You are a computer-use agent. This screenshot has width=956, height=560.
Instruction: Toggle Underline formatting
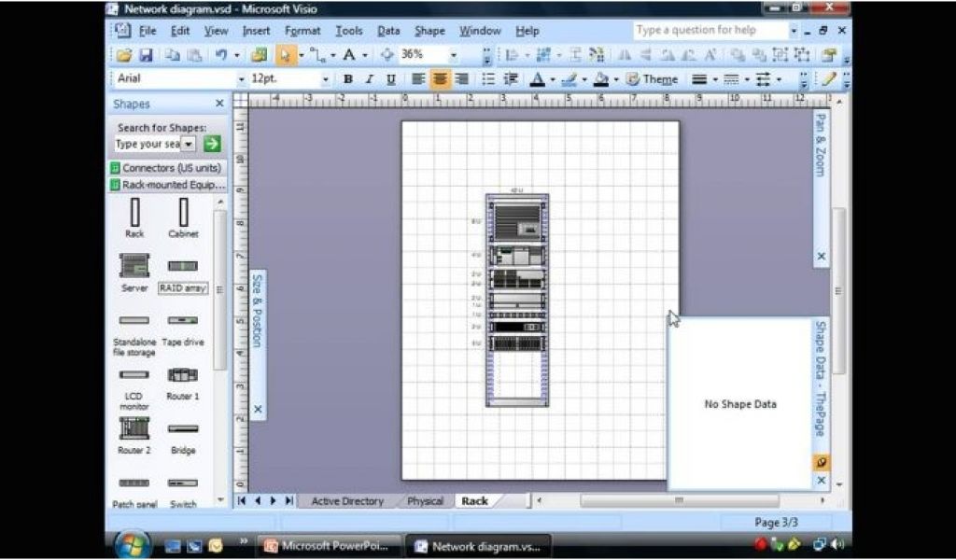[391, 78]
